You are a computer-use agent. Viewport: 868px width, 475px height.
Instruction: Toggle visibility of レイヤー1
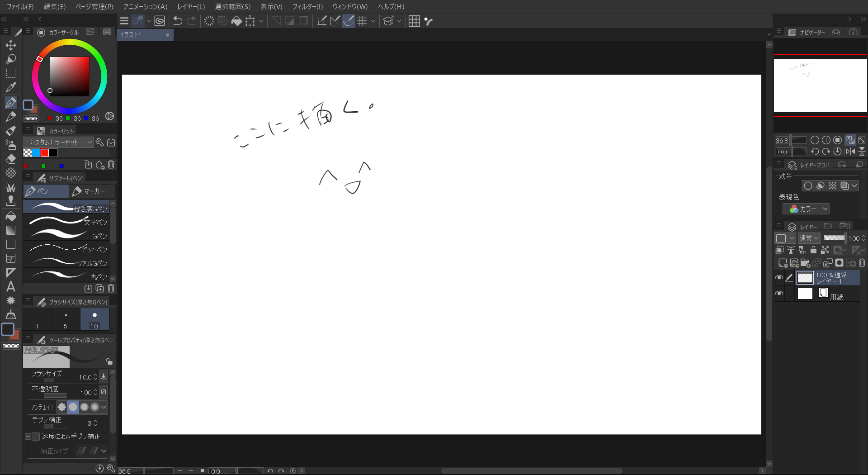coord(778,278)
